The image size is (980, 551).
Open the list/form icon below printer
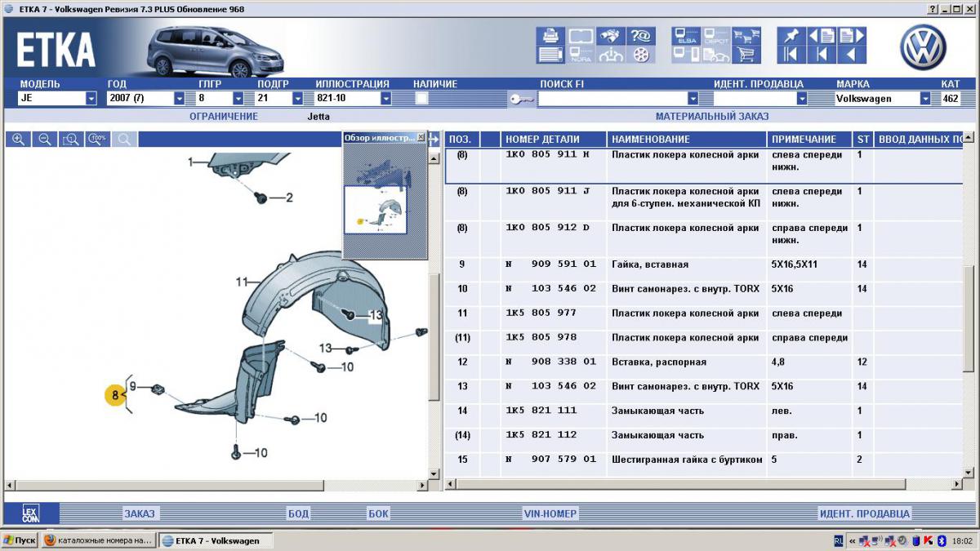tap(550, 55)
